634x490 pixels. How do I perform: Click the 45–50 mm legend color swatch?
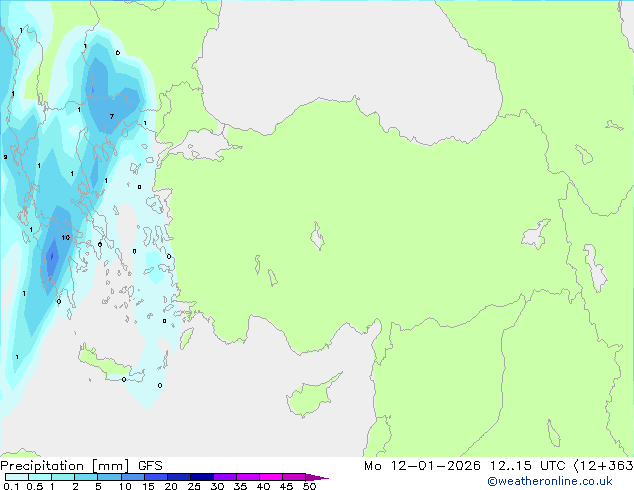click(x=294, y=477)
